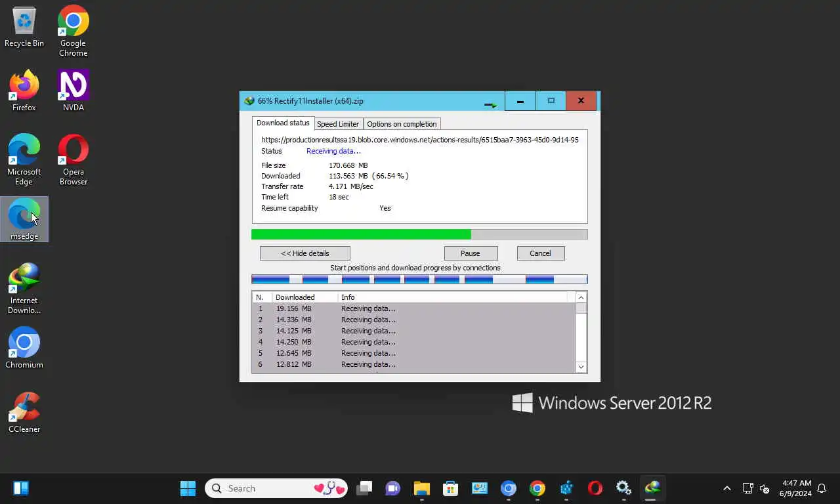Click the Resume capability value Yes
This screenshot has height=504, width=840.
click(385, 208)
